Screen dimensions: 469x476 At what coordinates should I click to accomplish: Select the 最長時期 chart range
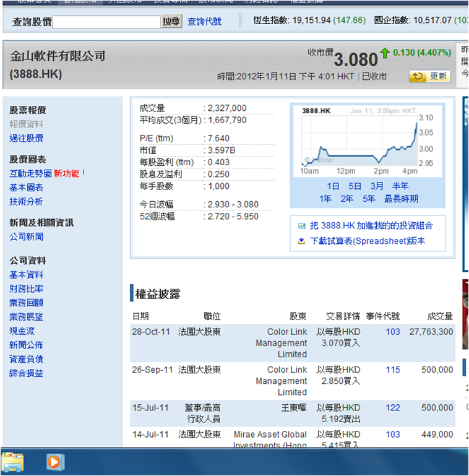tap(401, 199)
